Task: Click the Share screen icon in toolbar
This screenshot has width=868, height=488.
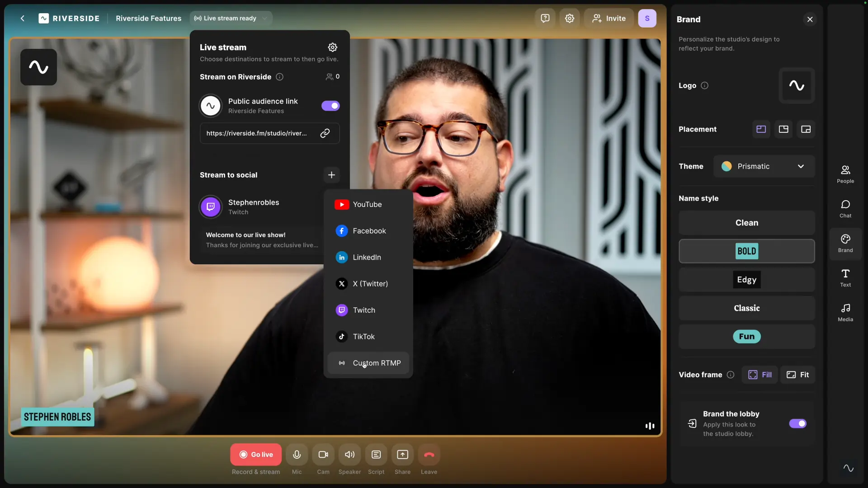Action: tap(402, 454)
